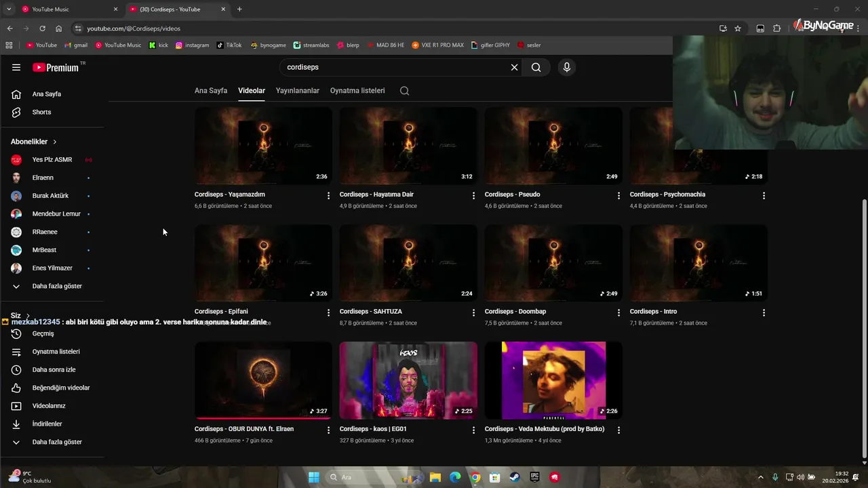Open options menu for Cordiseps - Epifani
868x488 pixels.
[x=328, y=312]
